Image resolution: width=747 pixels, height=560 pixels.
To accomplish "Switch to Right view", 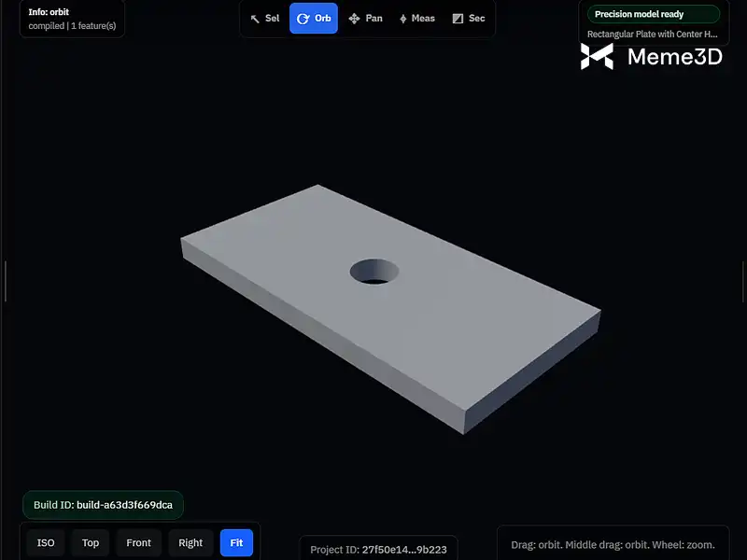I will coord(190,543).
